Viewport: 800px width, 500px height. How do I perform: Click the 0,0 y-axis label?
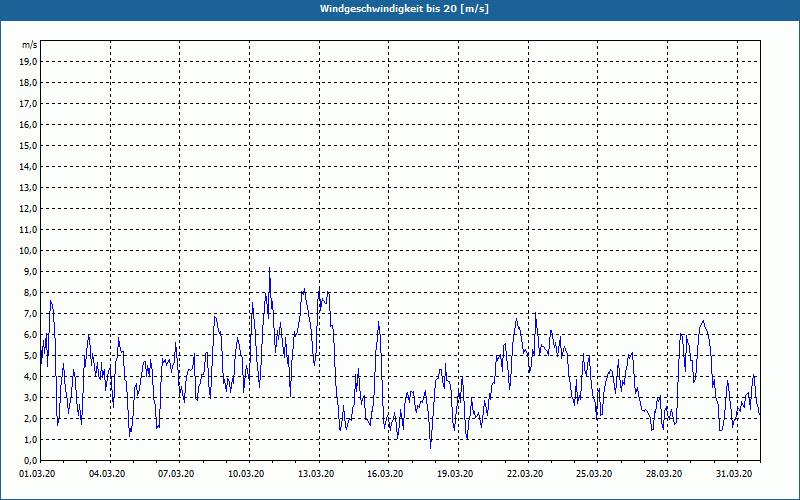30,460
